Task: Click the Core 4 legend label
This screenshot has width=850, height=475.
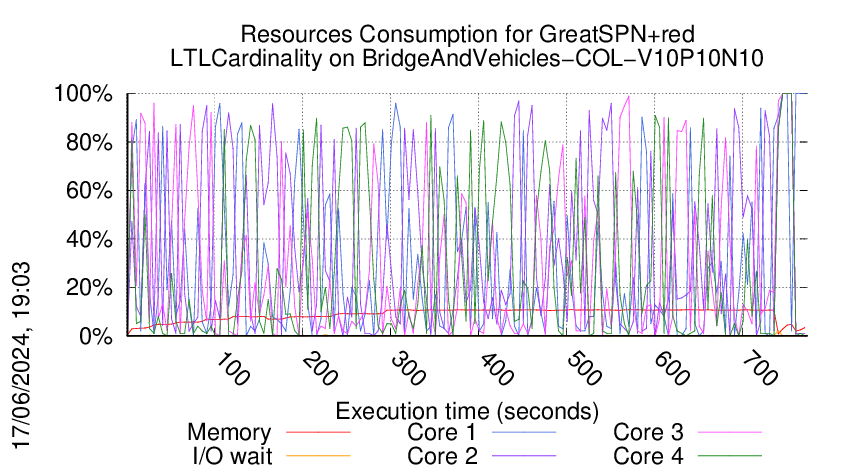Action: pyautogui.click(x=648, y=456)
